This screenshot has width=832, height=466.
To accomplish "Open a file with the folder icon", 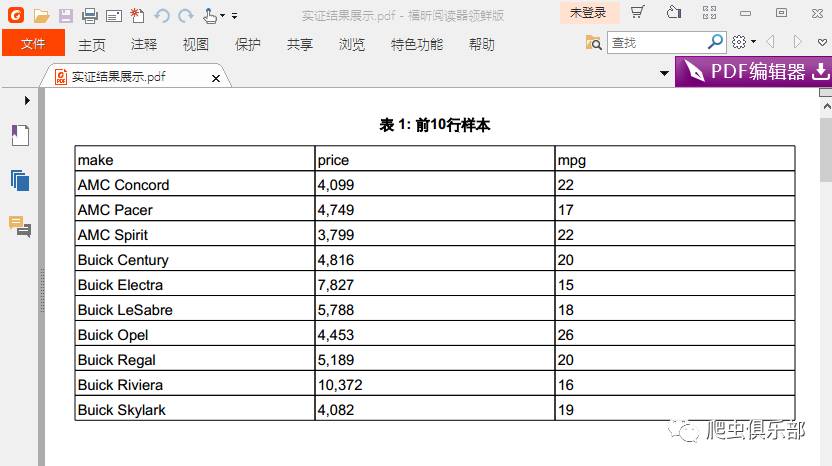I will click(x=41, y=16).
